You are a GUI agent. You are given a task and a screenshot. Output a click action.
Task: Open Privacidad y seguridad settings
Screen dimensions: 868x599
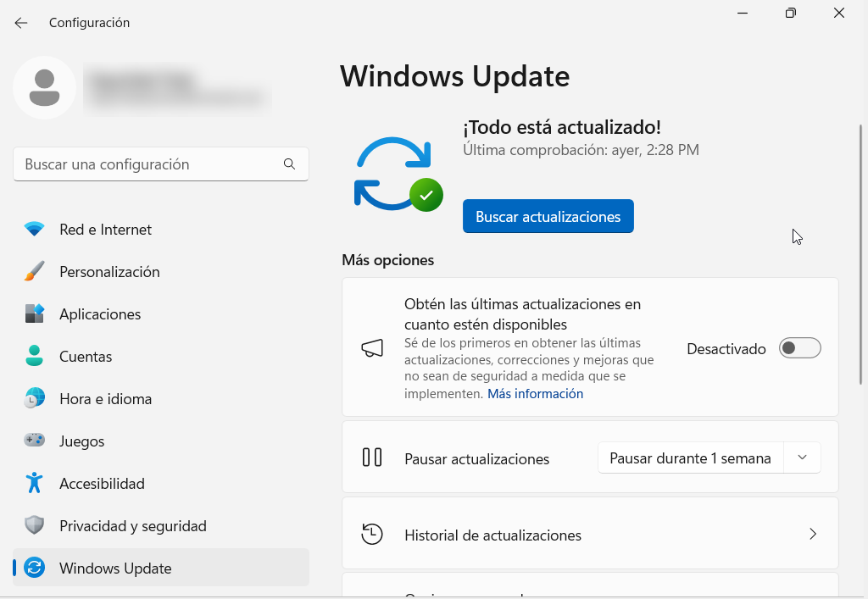click(x=161, y=525)
